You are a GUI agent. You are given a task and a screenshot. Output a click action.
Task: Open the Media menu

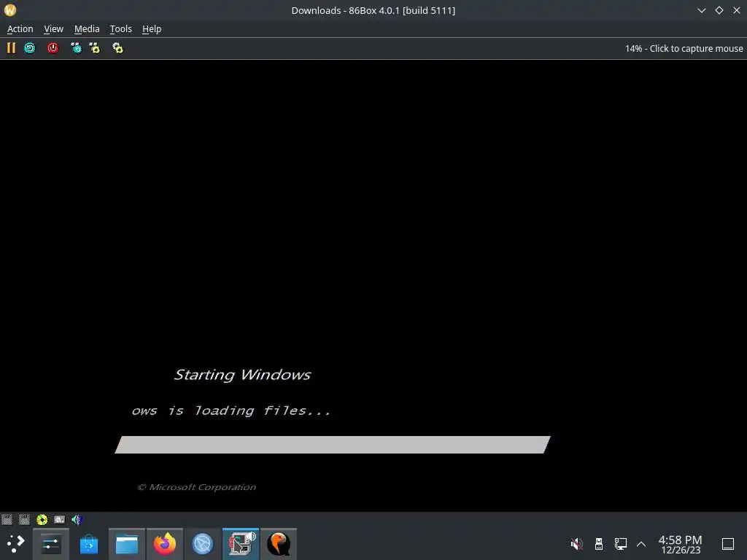[x=87, y=29]
